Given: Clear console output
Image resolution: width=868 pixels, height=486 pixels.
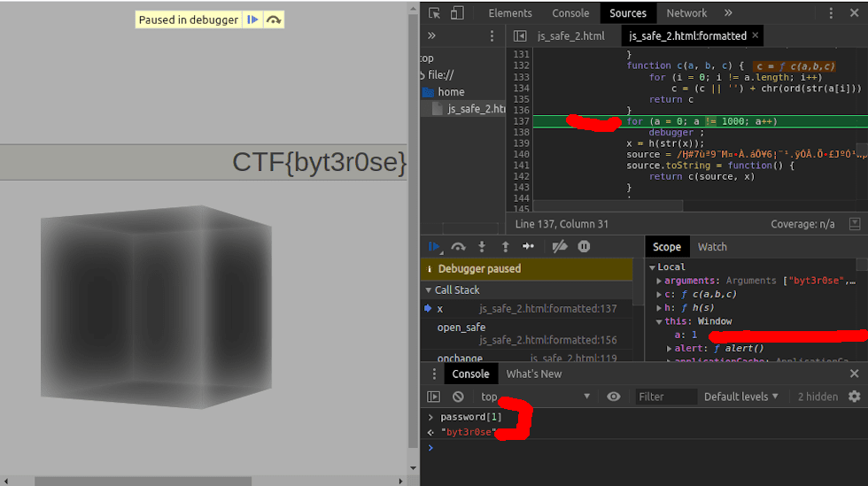Looking at the screenshot, I should coord(458,397).
